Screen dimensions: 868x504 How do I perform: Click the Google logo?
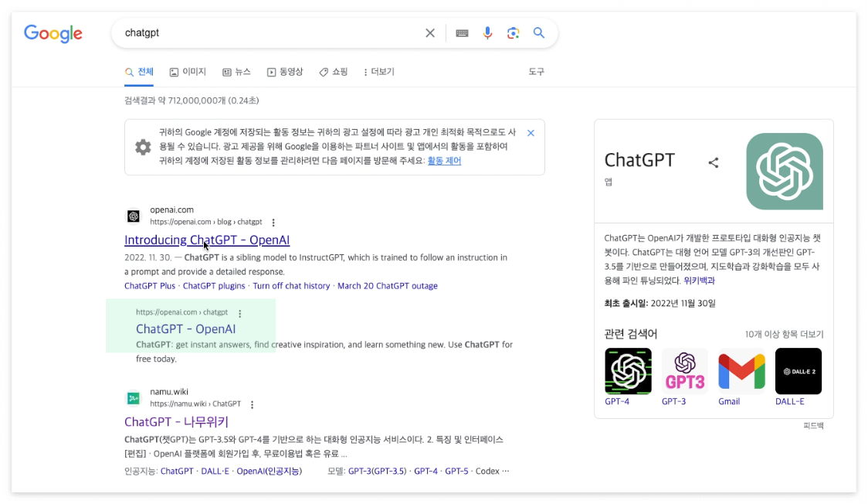coord(53,34)
